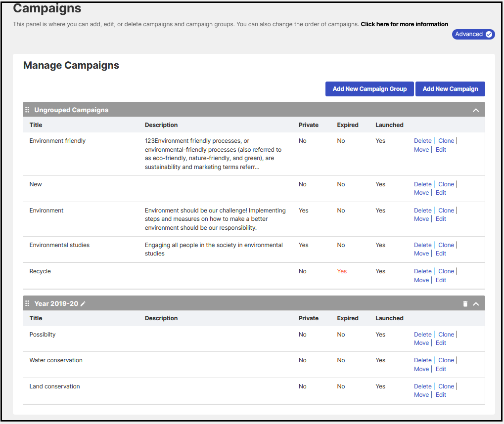Click drag handle icon beside Year 2019-20
504x424 pixels.
27,303
